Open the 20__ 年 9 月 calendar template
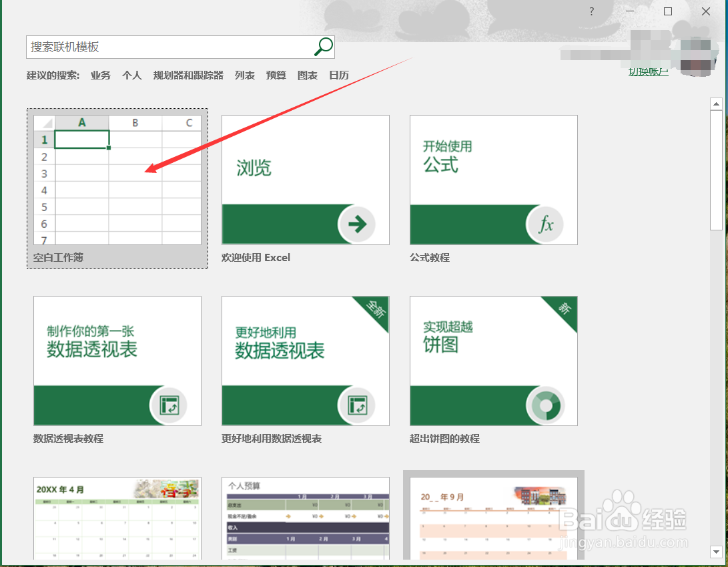Screen dimensions: 728x567 point(494,518)
